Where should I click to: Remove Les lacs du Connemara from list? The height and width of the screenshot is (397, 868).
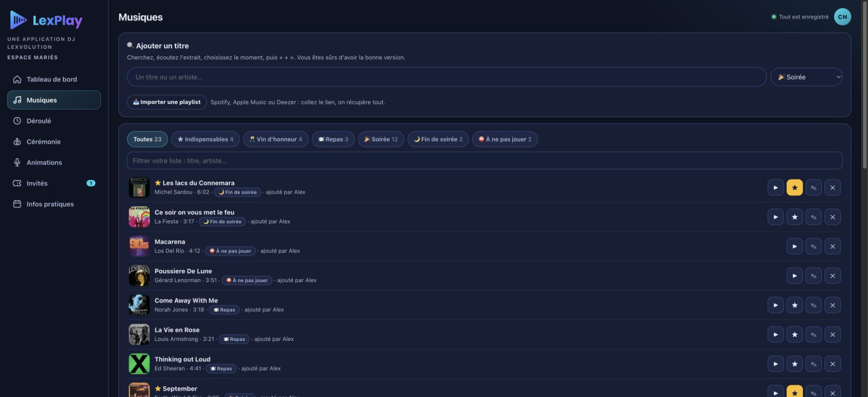point(833,187)
